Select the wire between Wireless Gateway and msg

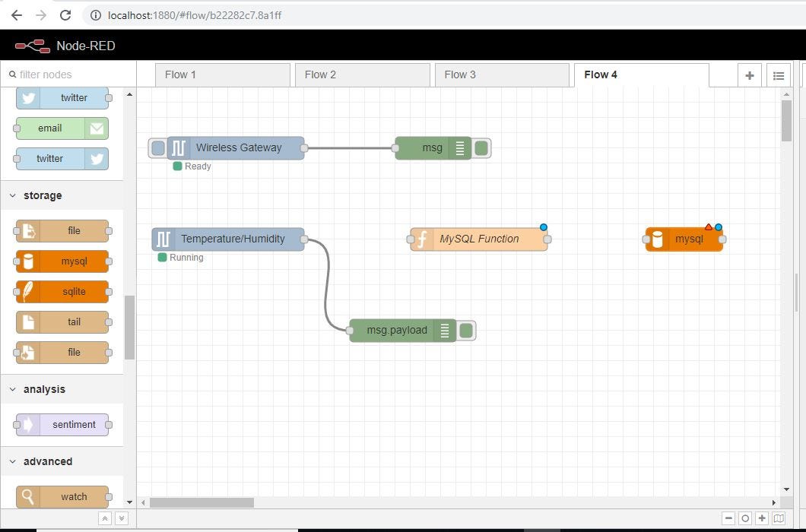[350, 148]
